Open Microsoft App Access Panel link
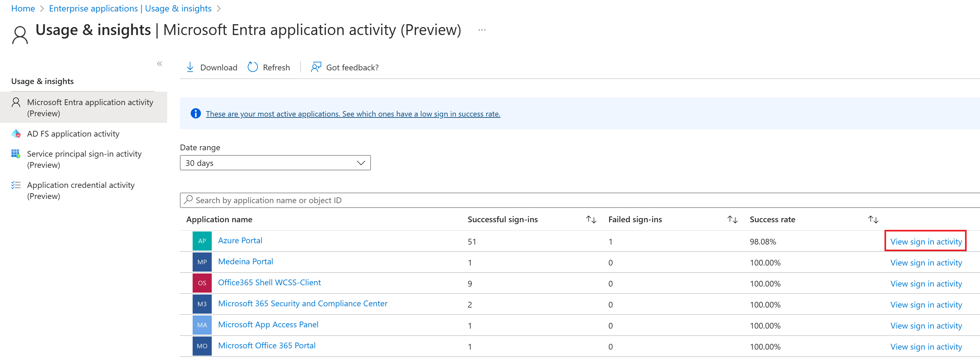 coord(268,324)
